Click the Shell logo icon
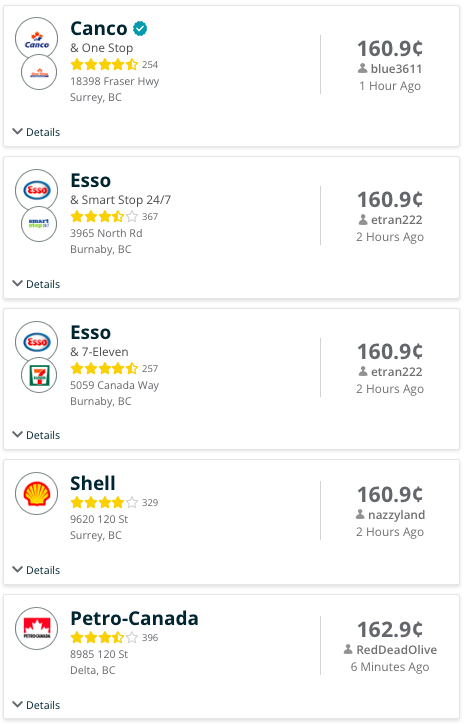This screenshot has height=724, width=464. (x=36, y=494)
